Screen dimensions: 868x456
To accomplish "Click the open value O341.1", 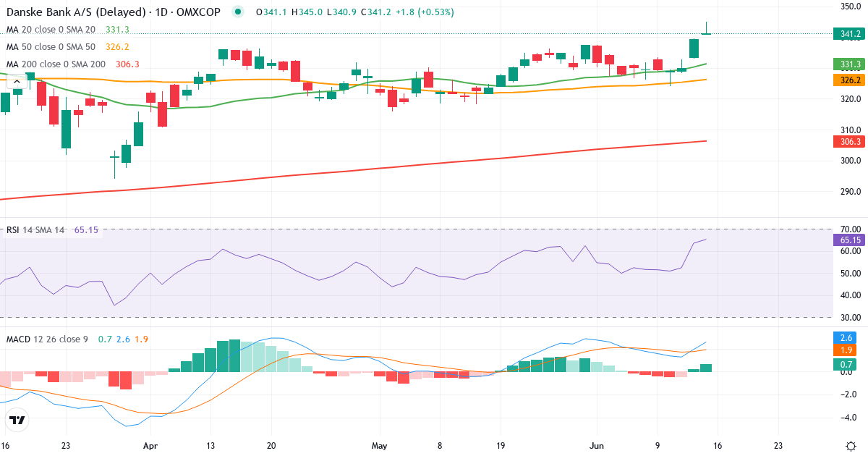I will click(x=270, y=12).
